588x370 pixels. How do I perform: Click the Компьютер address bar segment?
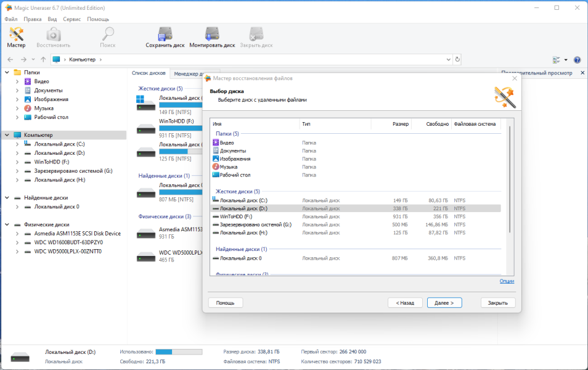82,59
